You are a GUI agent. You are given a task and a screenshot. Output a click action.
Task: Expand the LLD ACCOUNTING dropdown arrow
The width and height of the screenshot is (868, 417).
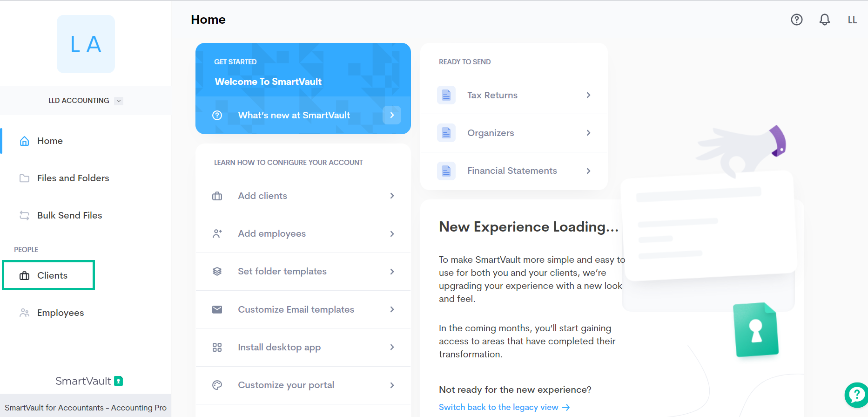point(119,101)
